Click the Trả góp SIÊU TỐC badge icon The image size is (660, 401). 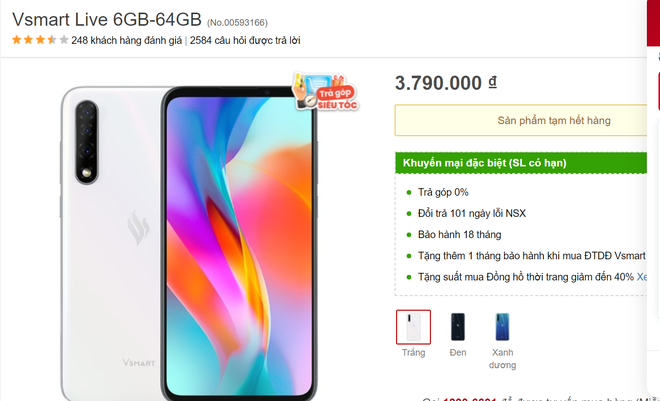pyautogui.click(x=325, y=92)
